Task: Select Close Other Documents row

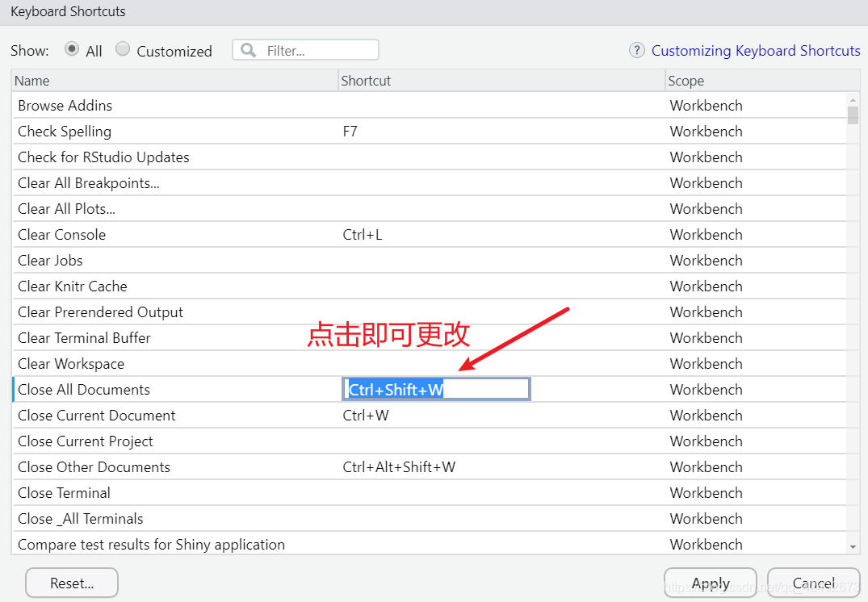Action: [429, 467]
